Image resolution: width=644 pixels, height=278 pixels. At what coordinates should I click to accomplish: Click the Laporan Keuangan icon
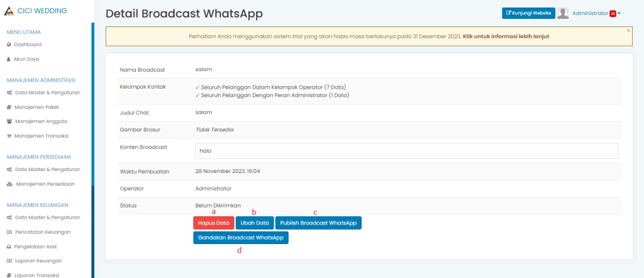pos(9,260)
